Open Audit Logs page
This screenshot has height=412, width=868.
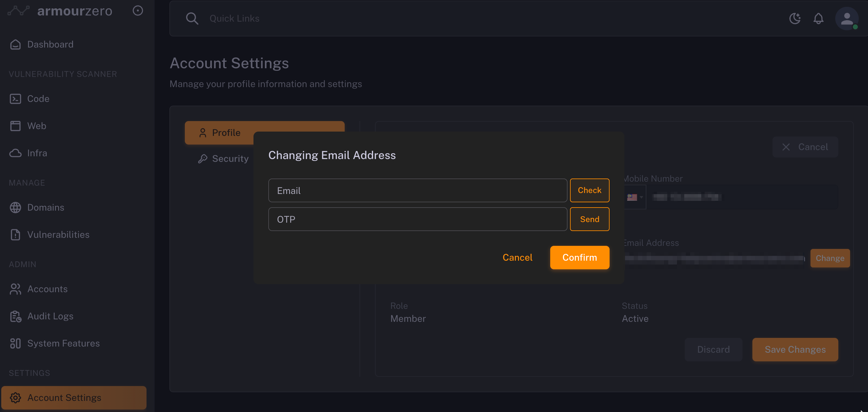[x=50, y=316]
